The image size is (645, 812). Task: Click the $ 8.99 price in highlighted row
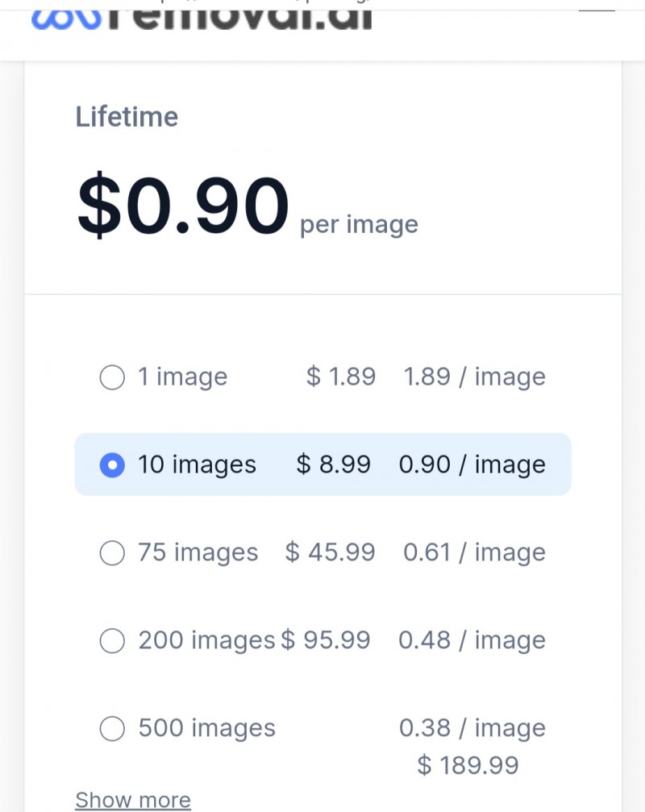(x=333, y=464)
